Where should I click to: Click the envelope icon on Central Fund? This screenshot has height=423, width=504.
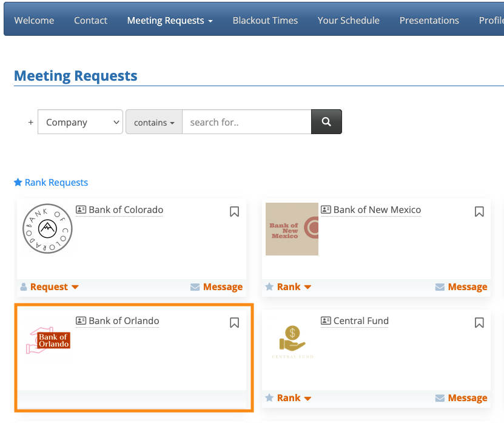[x=440, y=398]
